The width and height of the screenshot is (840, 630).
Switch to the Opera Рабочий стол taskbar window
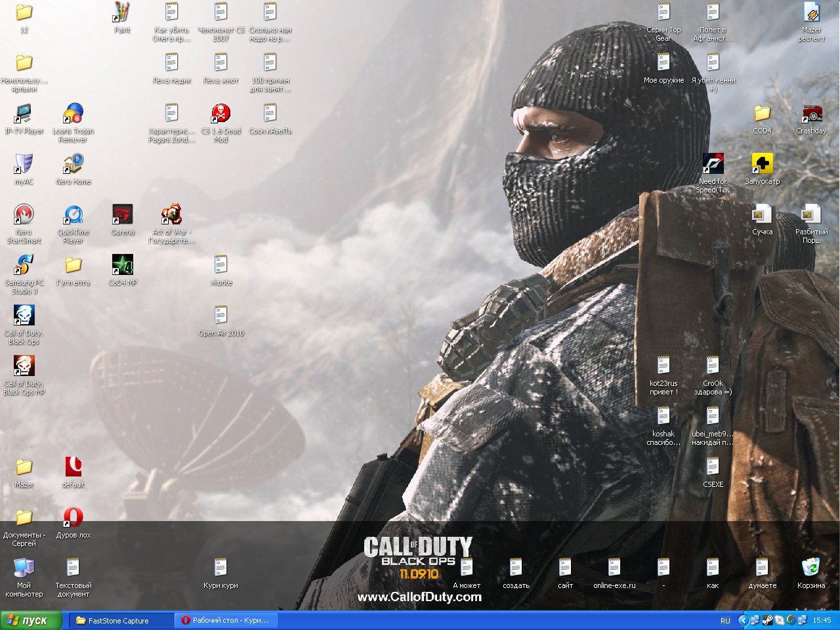pyautogui.click(x=226, y=620)
